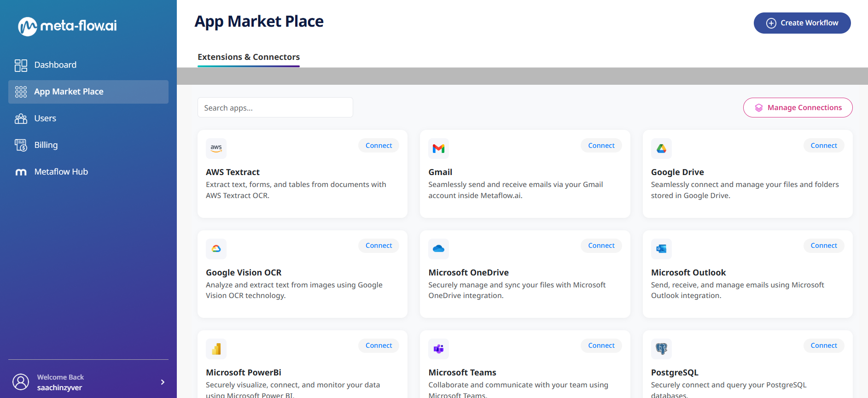This screenshot has width=868, height=398.
Task: Open Manage Connections
Action: (x=798, y=107)
